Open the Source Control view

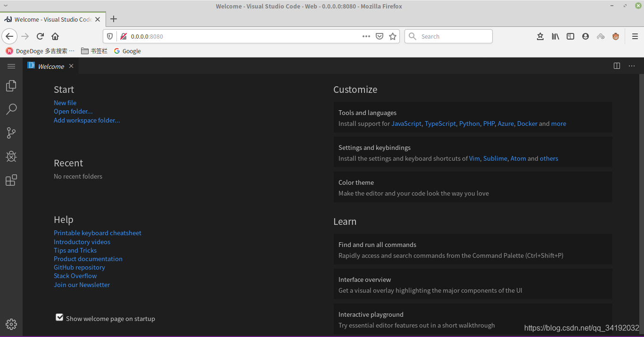[x=11, y=133]
